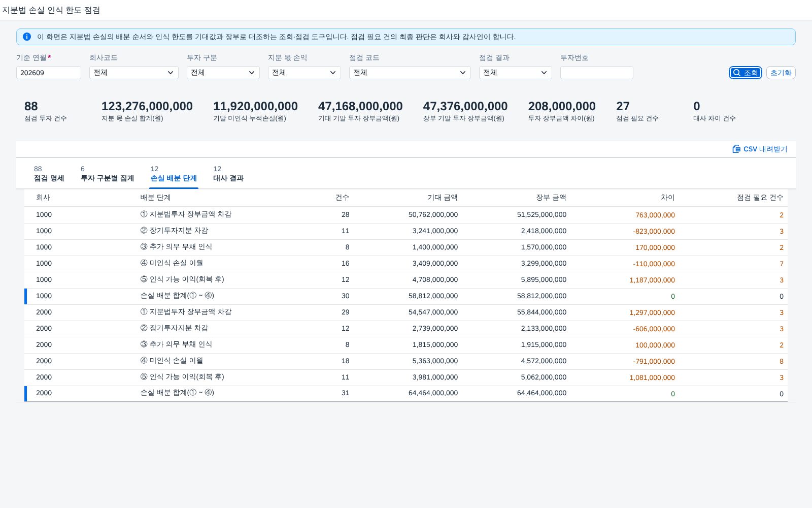The height and width of the screenshot is (508, 812).
Task: Open the 지분 몫 손익 dropdown
Action: 304,73
